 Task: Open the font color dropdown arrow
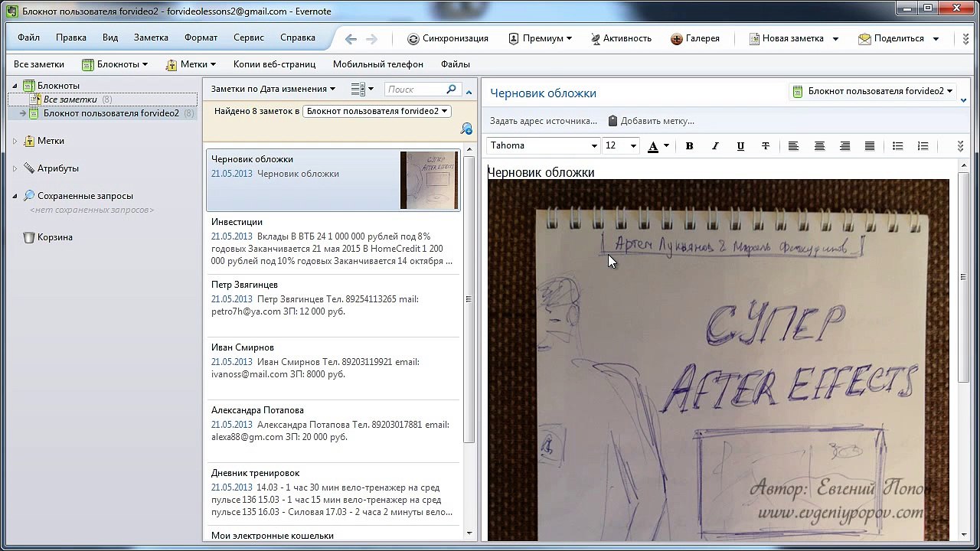click(666, 146)
